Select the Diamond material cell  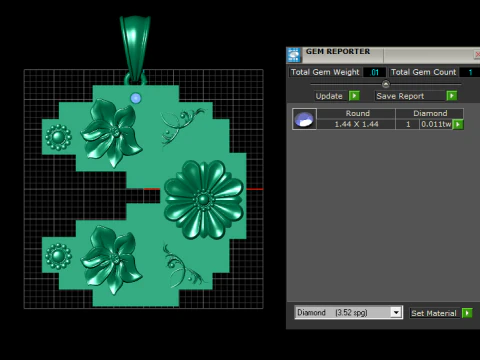[x=430, y=113]
